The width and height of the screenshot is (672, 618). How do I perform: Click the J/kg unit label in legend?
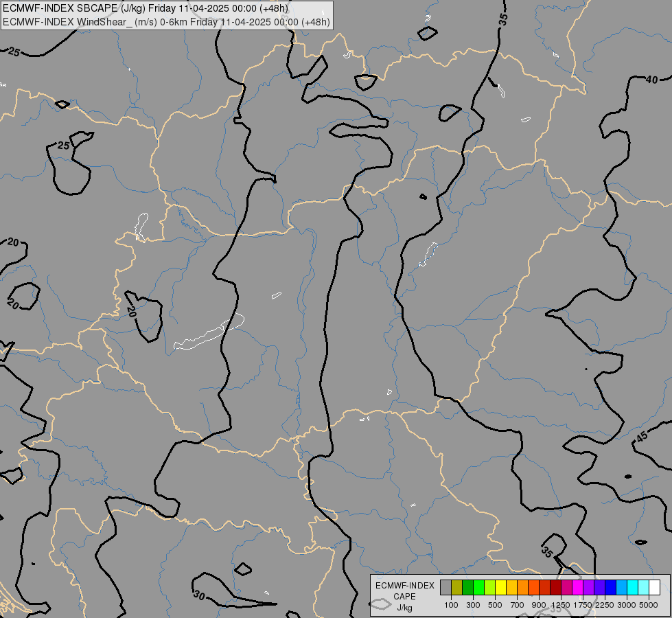(404, 608)
